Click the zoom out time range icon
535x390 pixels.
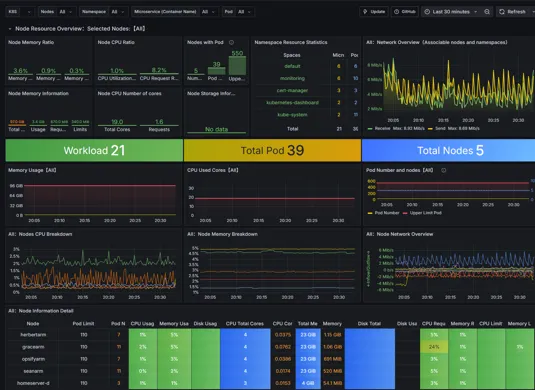pos(487,12)
